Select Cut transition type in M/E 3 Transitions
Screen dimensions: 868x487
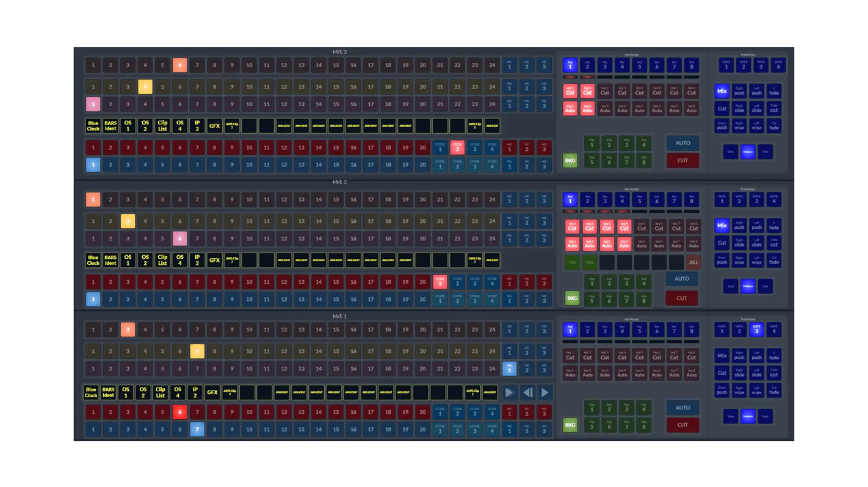[722, 108]
